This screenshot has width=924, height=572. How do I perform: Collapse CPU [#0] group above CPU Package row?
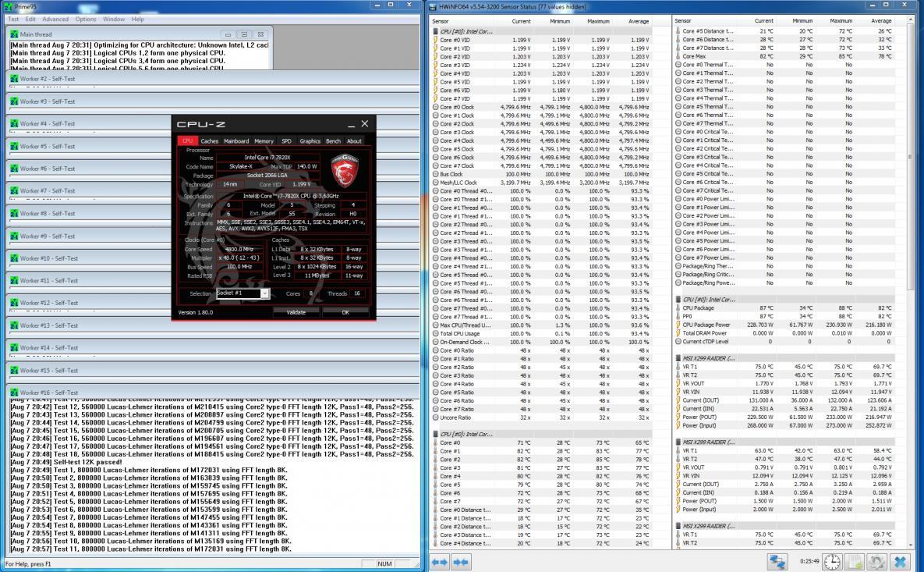pyautogui.click(x=678, y=300)
